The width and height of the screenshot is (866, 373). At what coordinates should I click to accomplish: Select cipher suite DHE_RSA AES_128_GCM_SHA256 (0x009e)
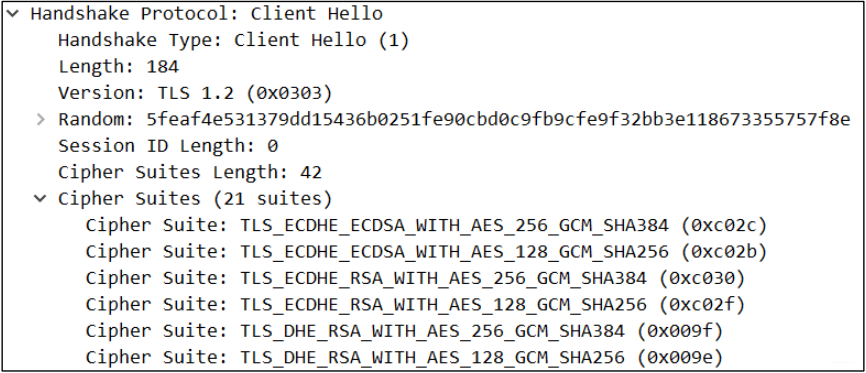click(404, 358)
